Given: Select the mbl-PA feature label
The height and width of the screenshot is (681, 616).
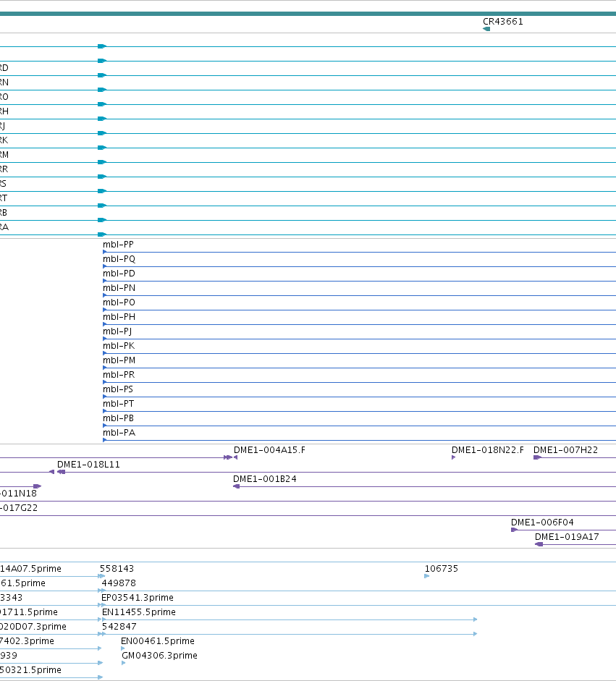Looking at the screenshot, I should (x=119, y=433).
